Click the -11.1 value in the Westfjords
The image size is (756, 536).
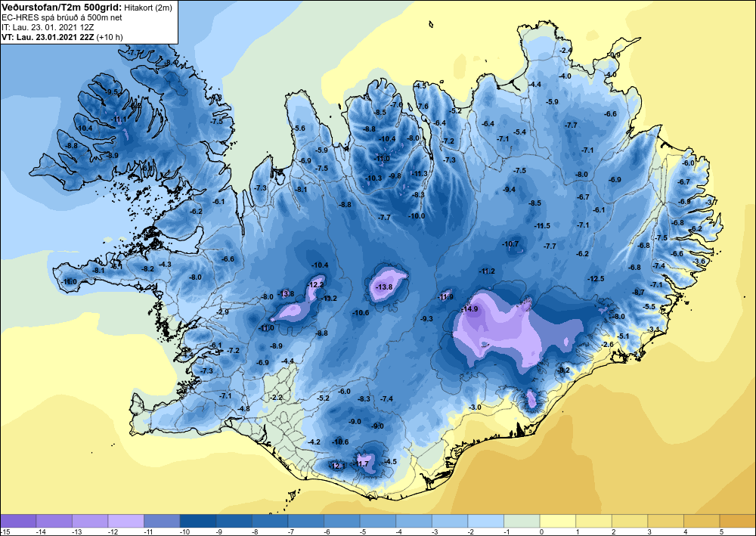click(x=119, y=119)
